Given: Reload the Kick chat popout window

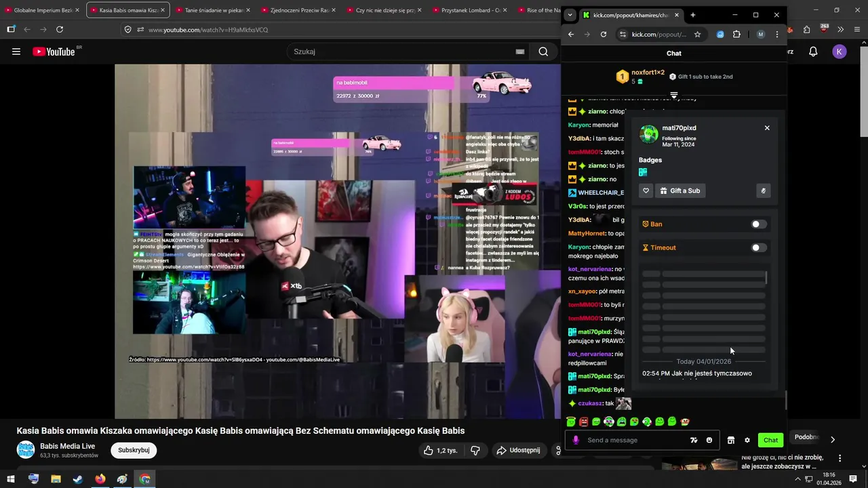Looking at the screenshot, I should pos(604,35).
